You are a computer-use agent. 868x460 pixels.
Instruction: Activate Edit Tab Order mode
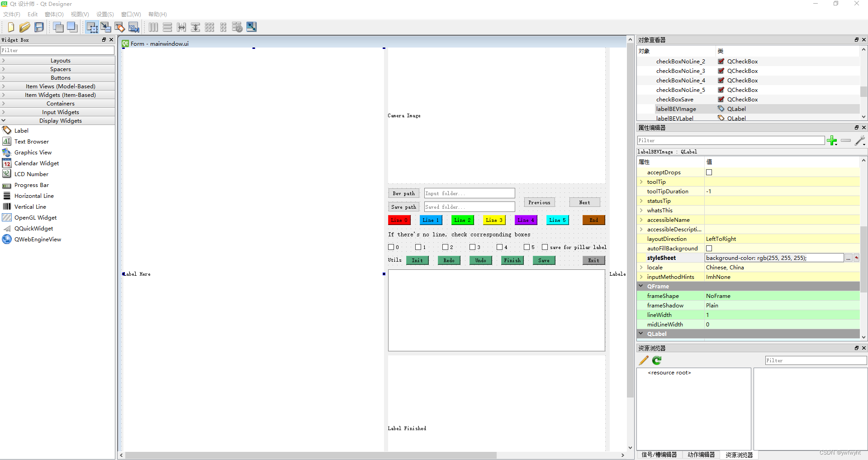coord(134,27)
